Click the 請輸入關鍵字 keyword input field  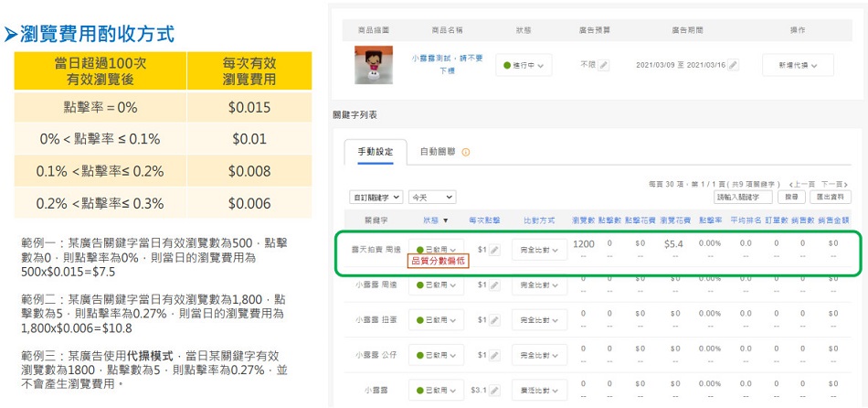pyautogui.click(x=742, y=197)
